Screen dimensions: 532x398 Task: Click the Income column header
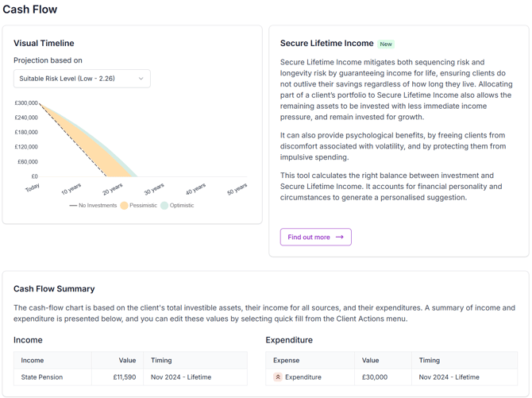pyautogui.click(x=33, y=360)
